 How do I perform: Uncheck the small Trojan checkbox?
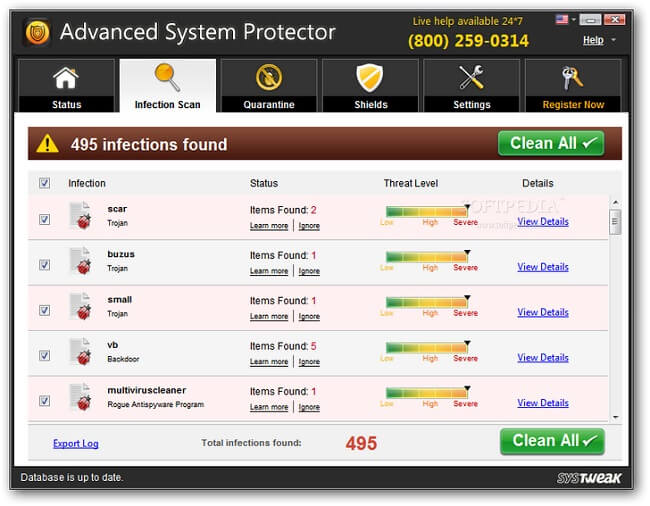tap(44, 310)
